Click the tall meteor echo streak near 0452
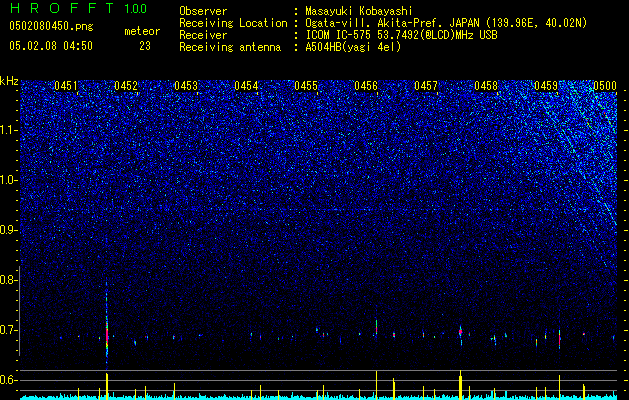 tap(107, 326)
